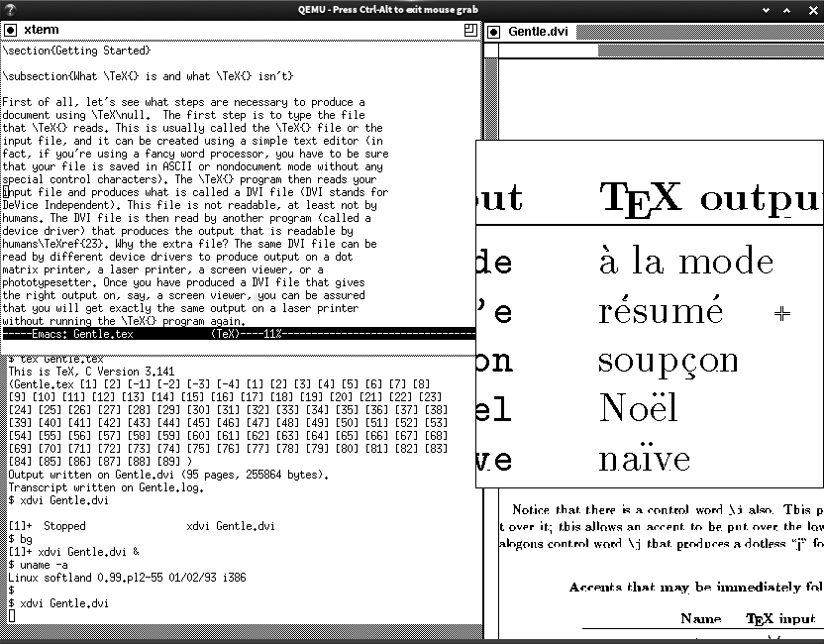Click the "$ uname -a" command
The image size is (824, 644).
[x=38, y=565]
